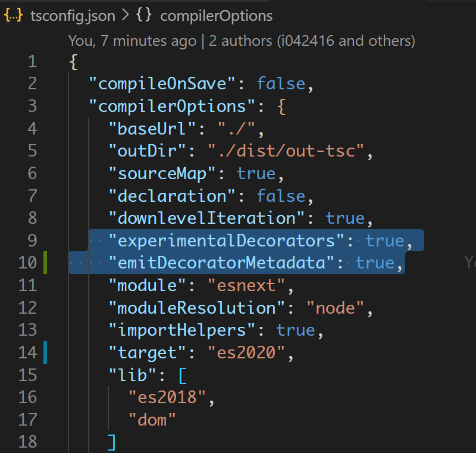Viewport: 476px width, 453px height.
Task: Click the opening bracket of the lib array
Action: (x=181, y=374)
